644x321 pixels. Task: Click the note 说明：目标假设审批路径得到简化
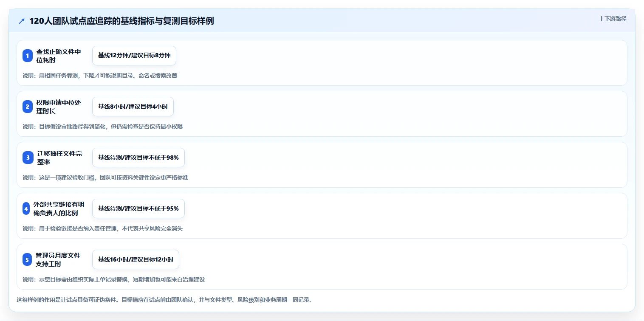click(103, 127)
